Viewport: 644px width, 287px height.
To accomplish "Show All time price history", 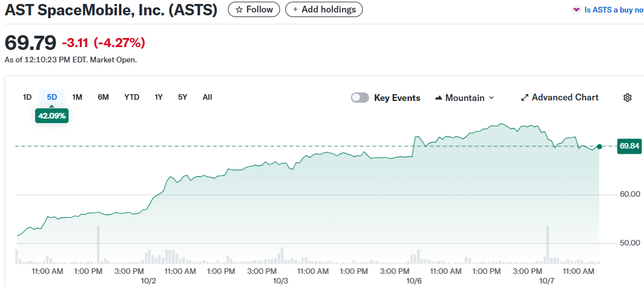I will [x=207, y=97].
